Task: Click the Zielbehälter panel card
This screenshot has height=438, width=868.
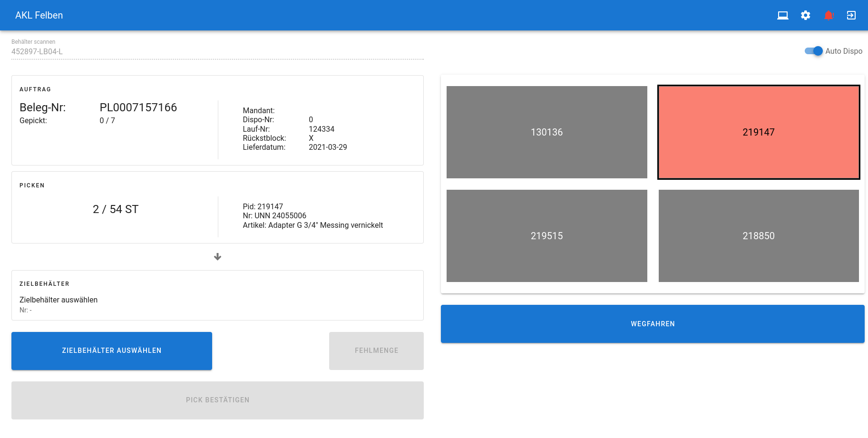Action: pos(217,295)
